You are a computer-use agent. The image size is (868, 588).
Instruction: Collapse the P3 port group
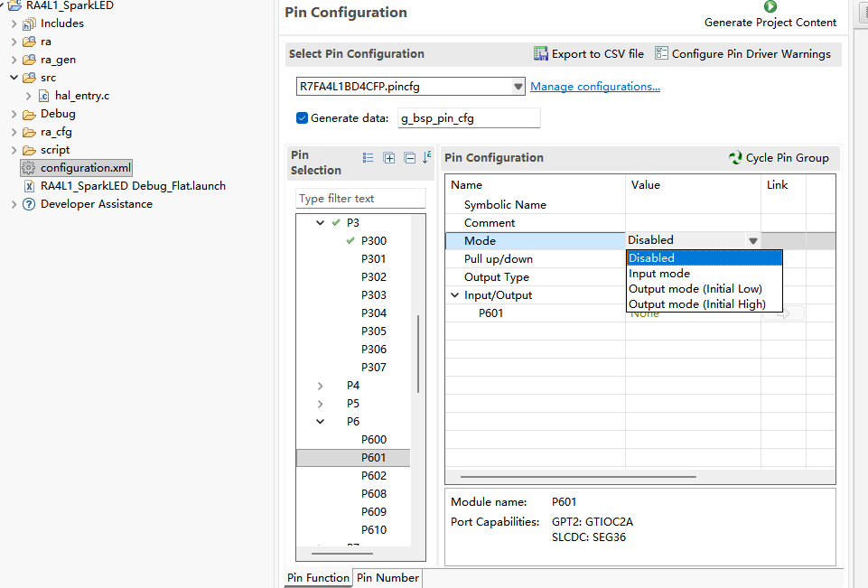pyautogui.click(x=321, y=222)
